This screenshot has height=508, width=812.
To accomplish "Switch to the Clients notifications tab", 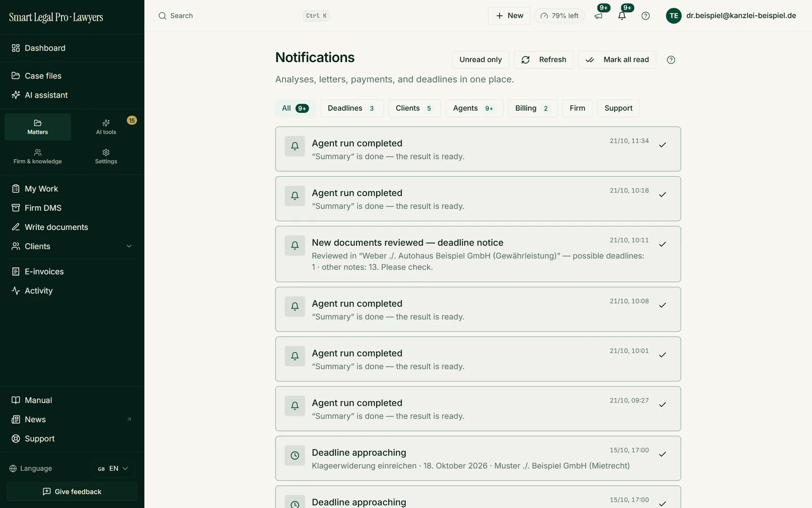I will coord(414,108).
